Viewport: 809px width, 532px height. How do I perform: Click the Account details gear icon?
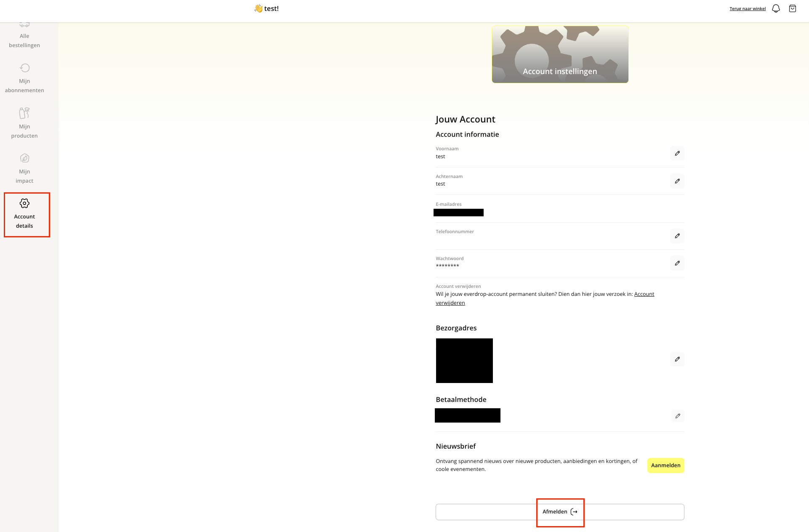(x=24, y=203)
